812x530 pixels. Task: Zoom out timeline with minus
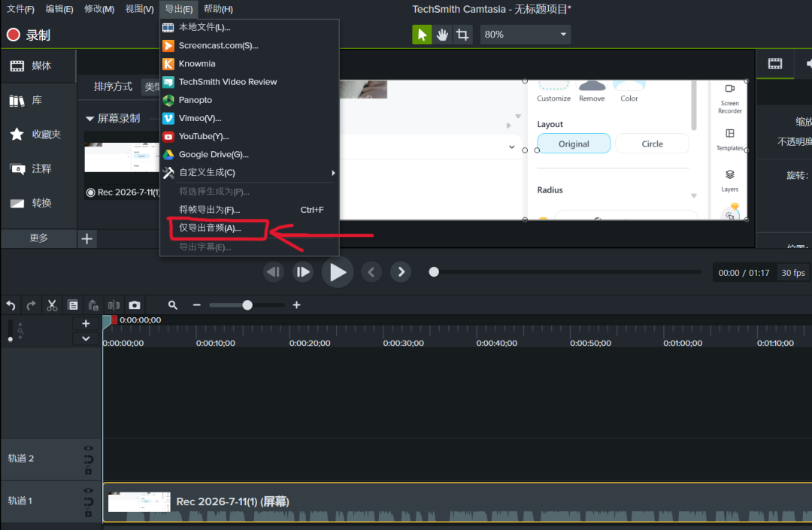pyautogui.click(x=197, y=305)
